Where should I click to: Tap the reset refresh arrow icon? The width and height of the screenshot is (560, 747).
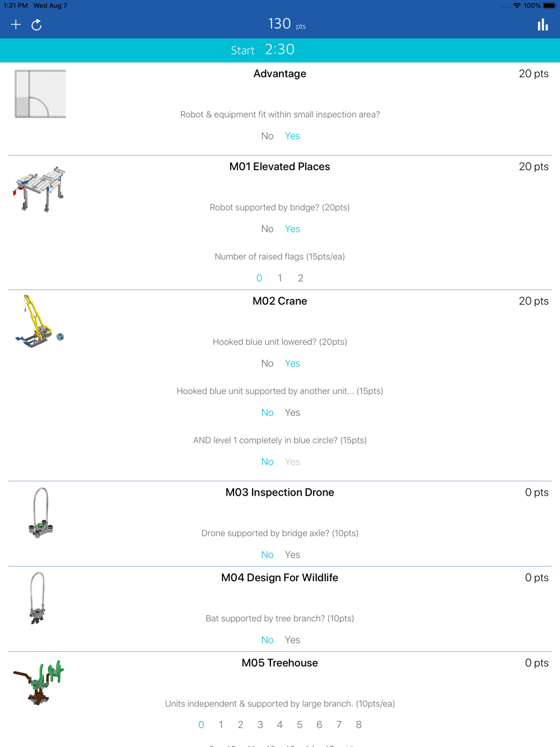[36, 25]
